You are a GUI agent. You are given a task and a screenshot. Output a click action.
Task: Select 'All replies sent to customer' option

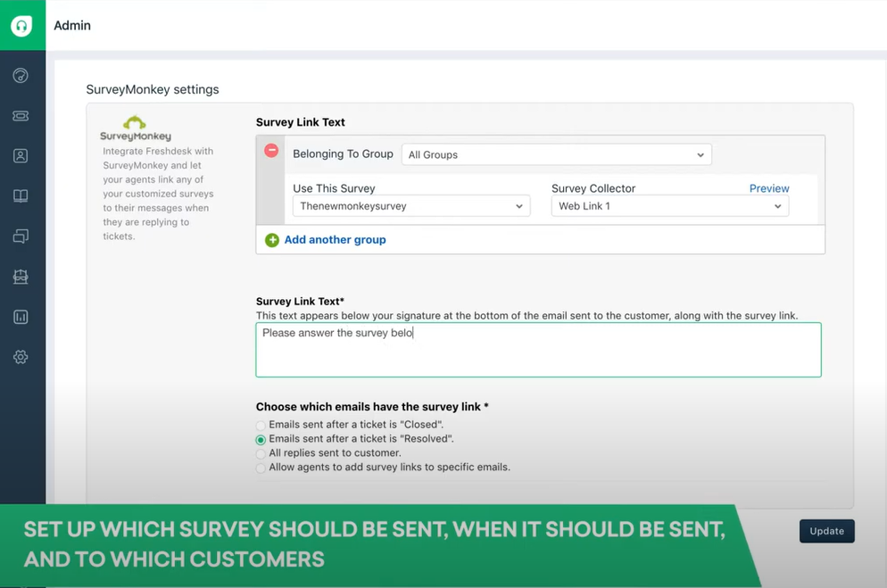[x=261, y=454]
